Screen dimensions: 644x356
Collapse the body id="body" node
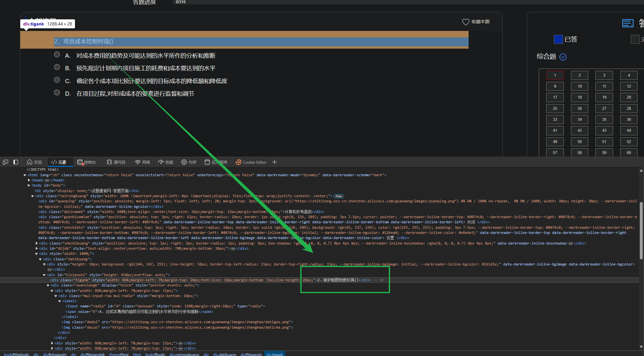coord(29,186)
